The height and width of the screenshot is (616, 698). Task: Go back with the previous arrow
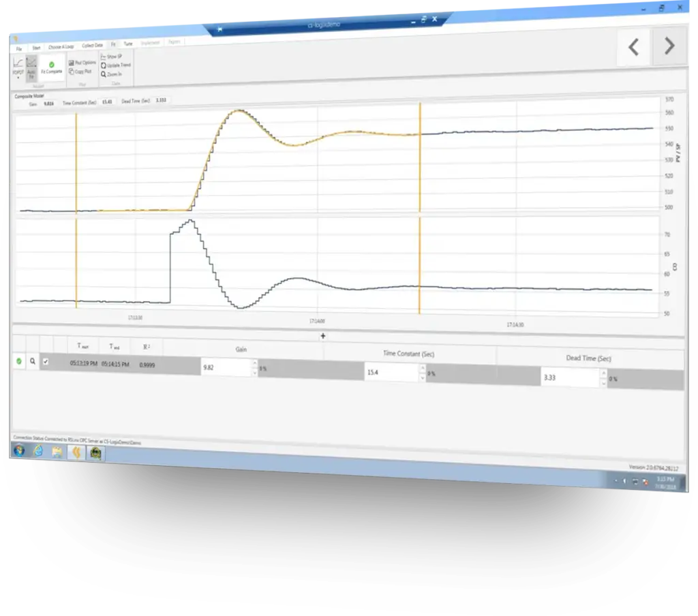633,46
